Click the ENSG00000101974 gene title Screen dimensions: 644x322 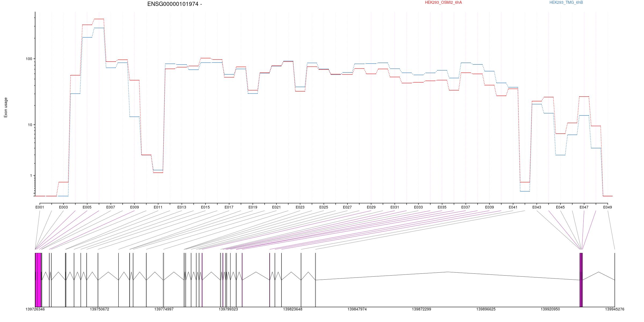pyautogui.click(x=175, y=4)
